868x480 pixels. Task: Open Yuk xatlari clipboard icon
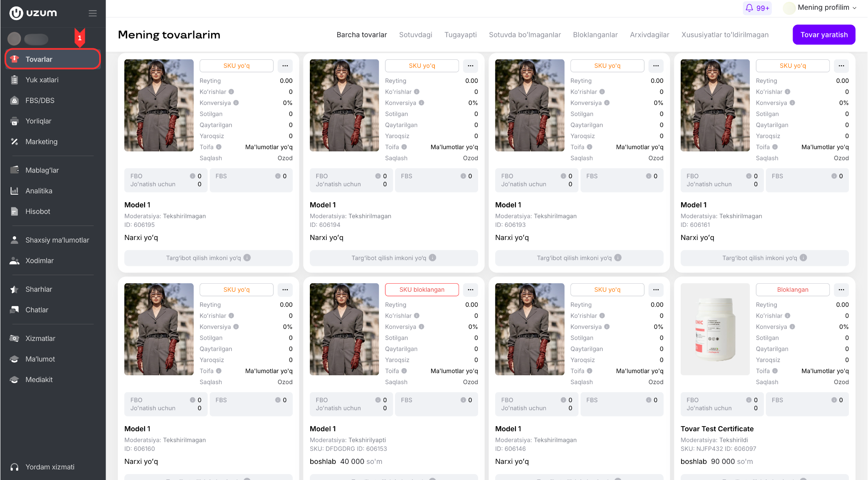[x=14, y=80]
